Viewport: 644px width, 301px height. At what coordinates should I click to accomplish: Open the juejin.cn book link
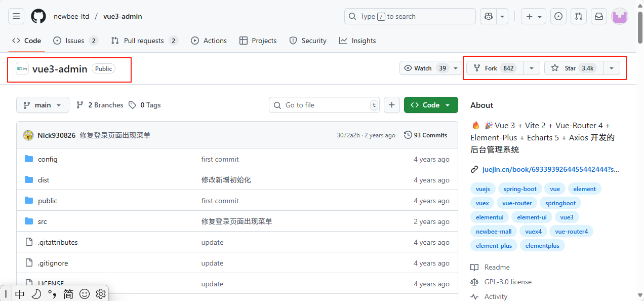551,169
